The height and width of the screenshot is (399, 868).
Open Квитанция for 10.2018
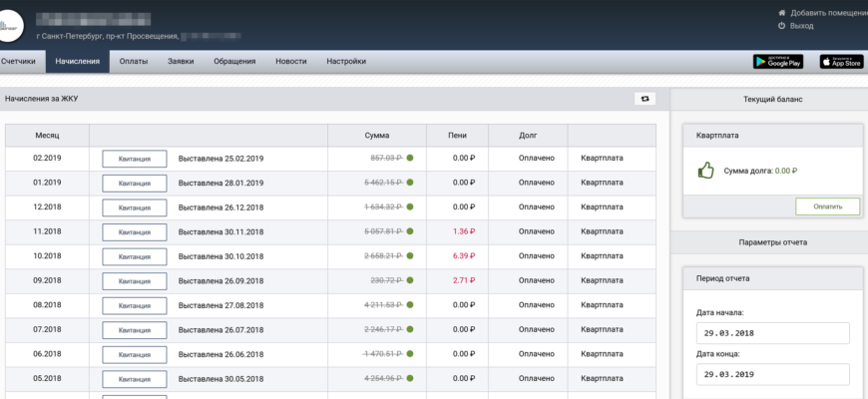click(x=135, y=256)
